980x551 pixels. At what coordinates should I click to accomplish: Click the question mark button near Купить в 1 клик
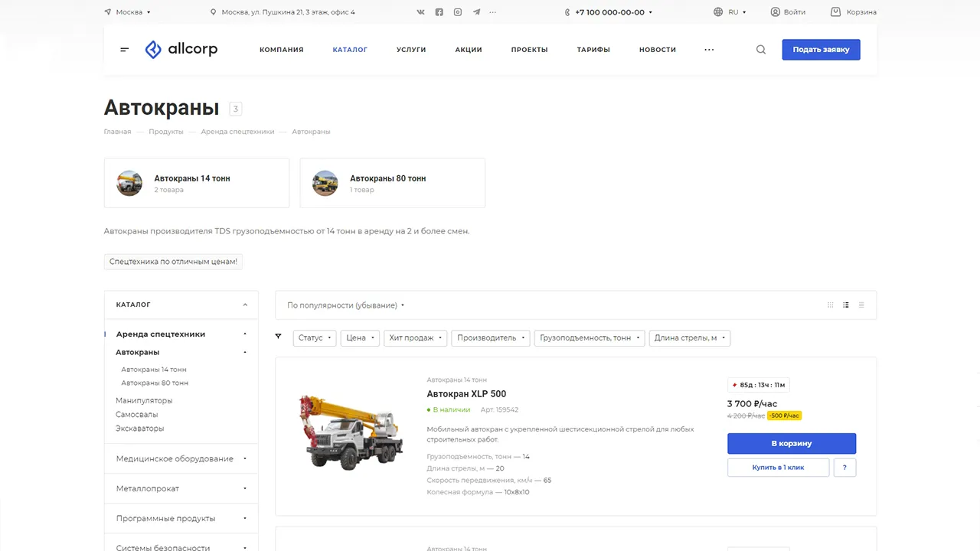point(844,468)
